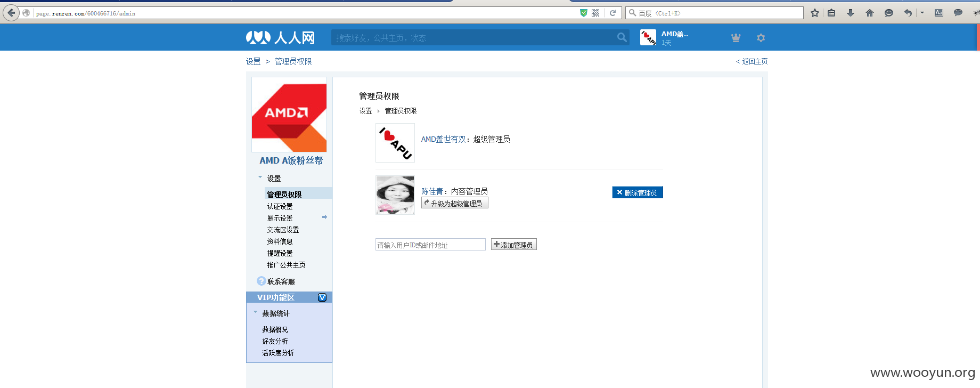
Task: Select 展示设置 in the sidebar
Action: (x=280, y=218)
